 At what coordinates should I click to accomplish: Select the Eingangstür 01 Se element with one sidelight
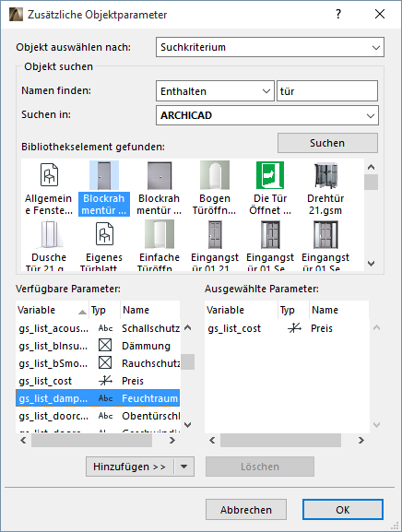point(270,245)
